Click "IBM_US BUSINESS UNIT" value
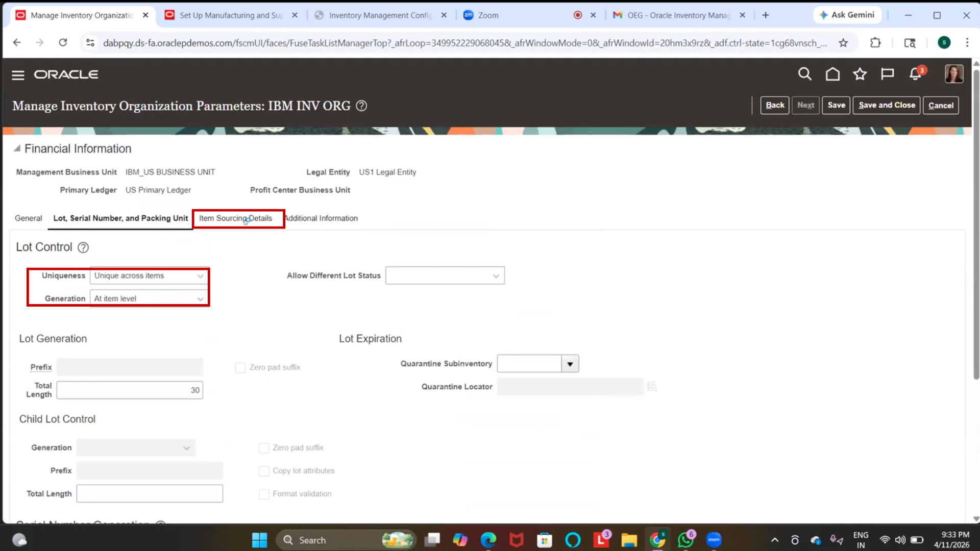980x551 pixels. tap(170, 172)
